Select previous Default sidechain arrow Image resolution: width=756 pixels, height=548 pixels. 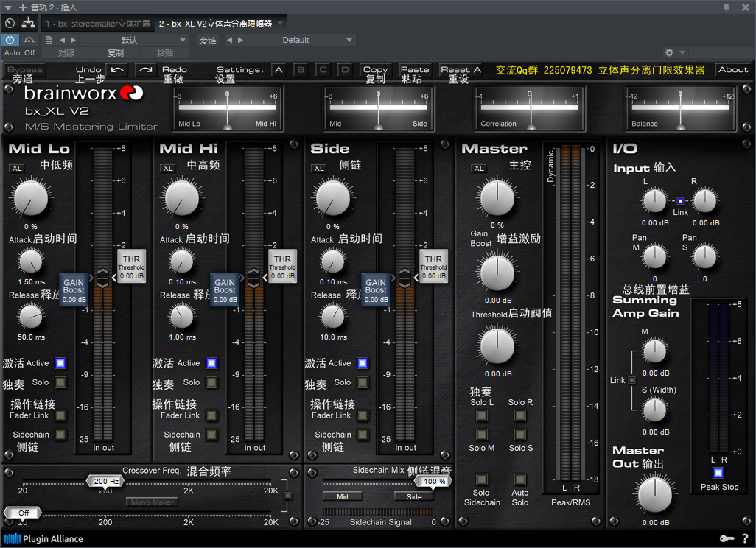coord(229,40)
